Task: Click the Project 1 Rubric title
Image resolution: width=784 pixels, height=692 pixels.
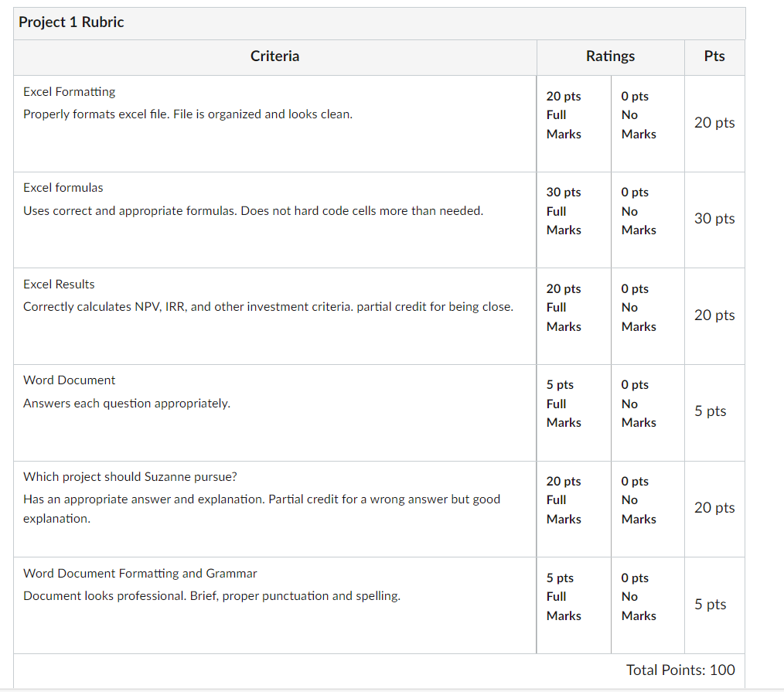Action: pyautogui.click(x=71, y=22)
